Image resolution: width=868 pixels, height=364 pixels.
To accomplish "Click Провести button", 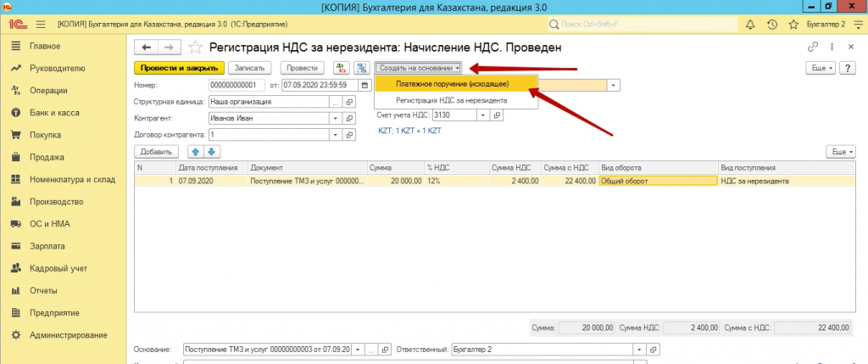I will tap(302, 68).
